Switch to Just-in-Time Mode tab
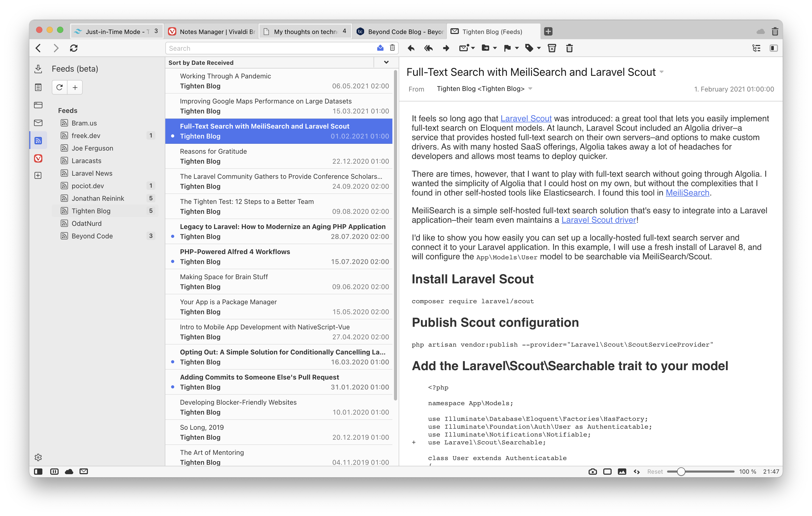812x516 pixels. 117,31
